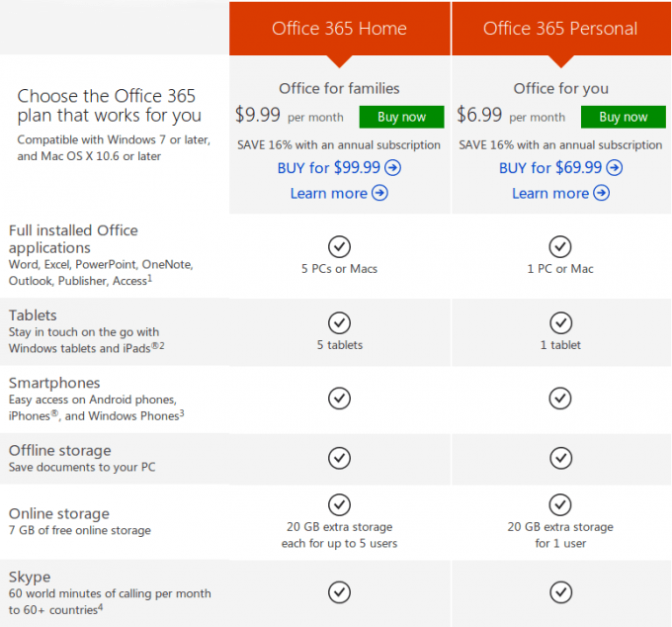The height and width of the screenshot is (627, 672).
Task: Click the Smartphones feature heading
Action: [x=54, y=383]
